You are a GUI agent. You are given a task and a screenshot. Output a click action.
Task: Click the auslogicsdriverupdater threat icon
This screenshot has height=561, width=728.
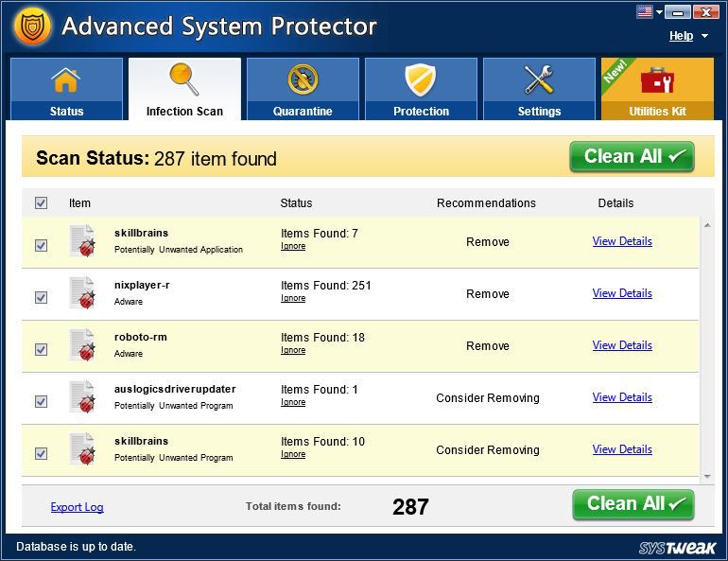(x=83, y=397)
